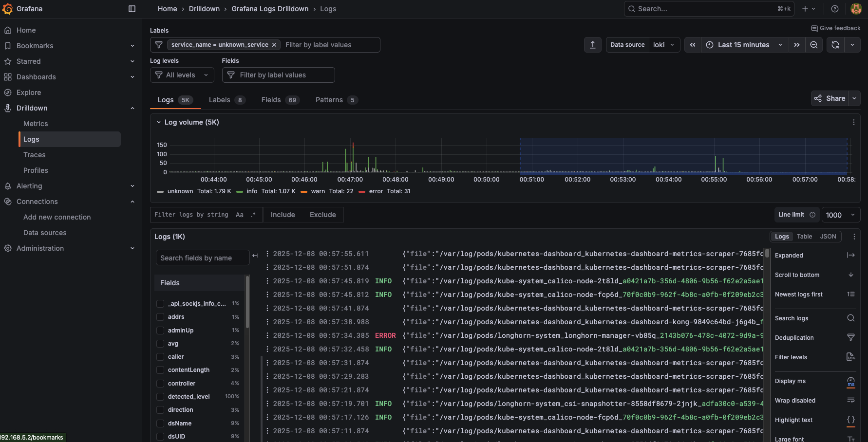Screen dimensions: 868x442
Task: Click the refresh dashboard icon
Action: (835, 45)
